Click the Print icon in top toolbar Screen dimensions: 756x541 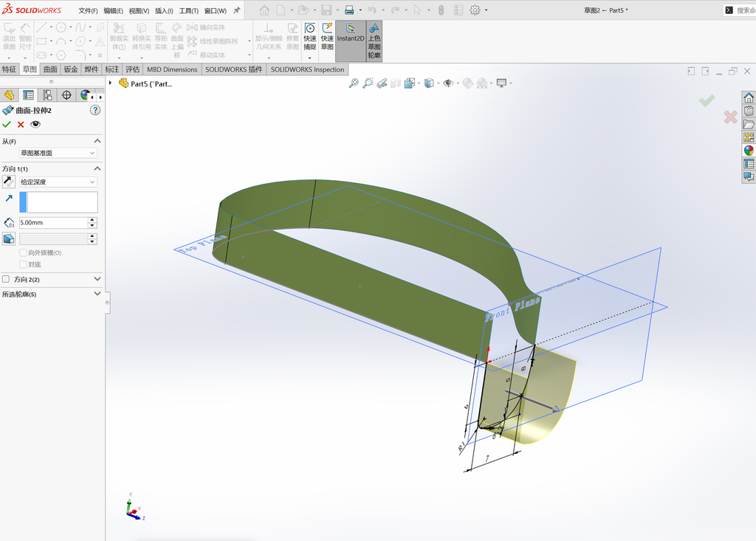[x=349, y=10]
